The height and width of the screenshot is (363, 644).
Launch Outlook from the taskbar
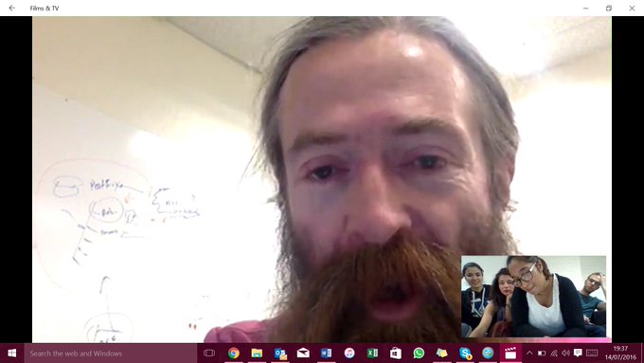point(280,354)
